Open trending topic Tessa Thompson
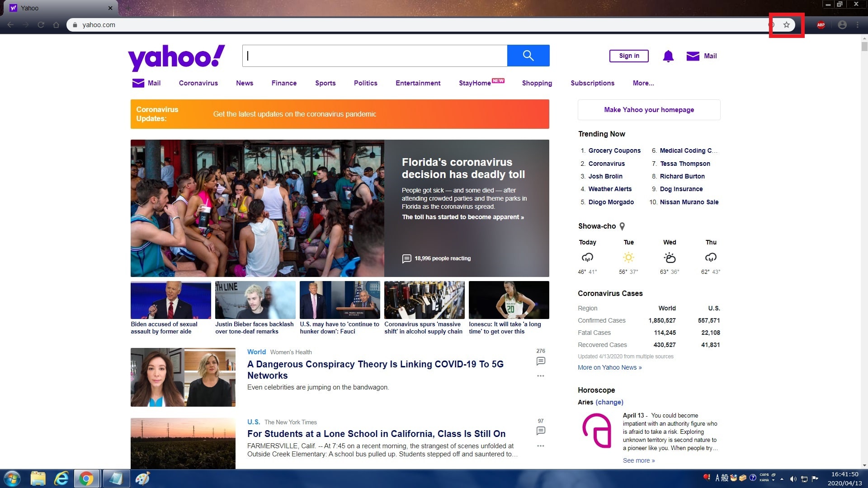 [685, 164]
